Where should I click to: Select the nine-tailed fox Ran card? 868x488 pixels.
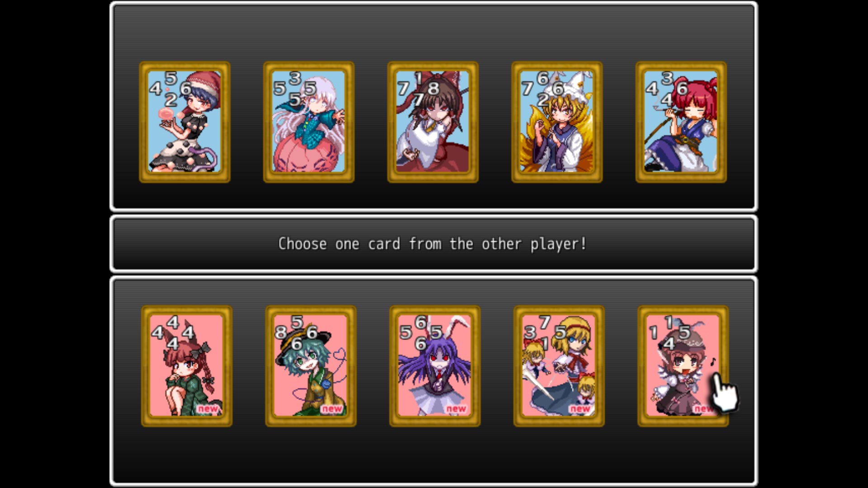tap(557, 122)
